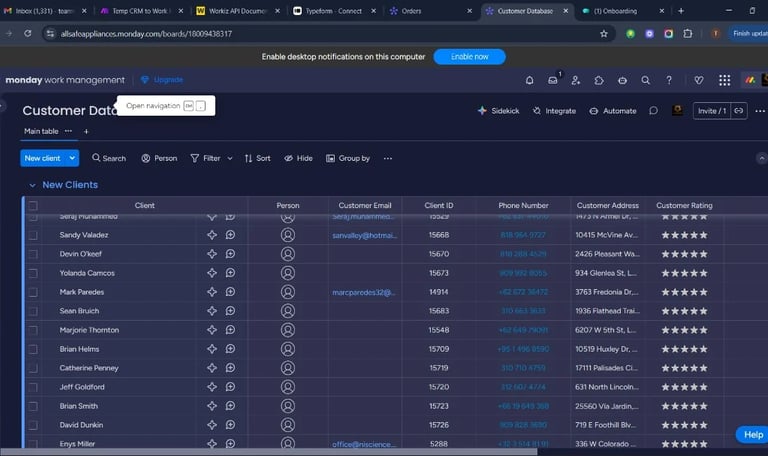Copy board link icon next to Invite
This screenshot has width=768, height=456.
click(739, 111)
